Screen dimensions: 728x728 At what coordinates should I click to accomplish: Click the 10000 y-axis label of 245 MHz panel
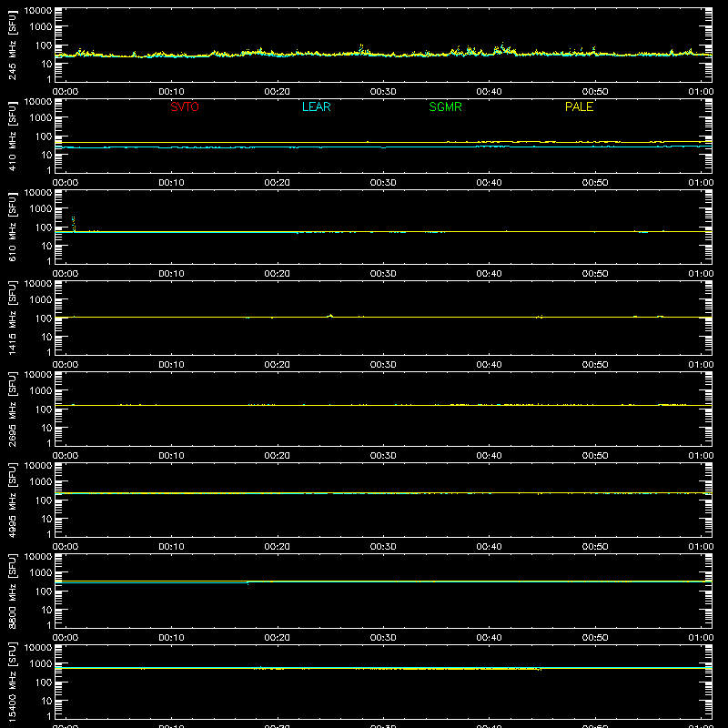pyautogui.click(x=38, y=11)
